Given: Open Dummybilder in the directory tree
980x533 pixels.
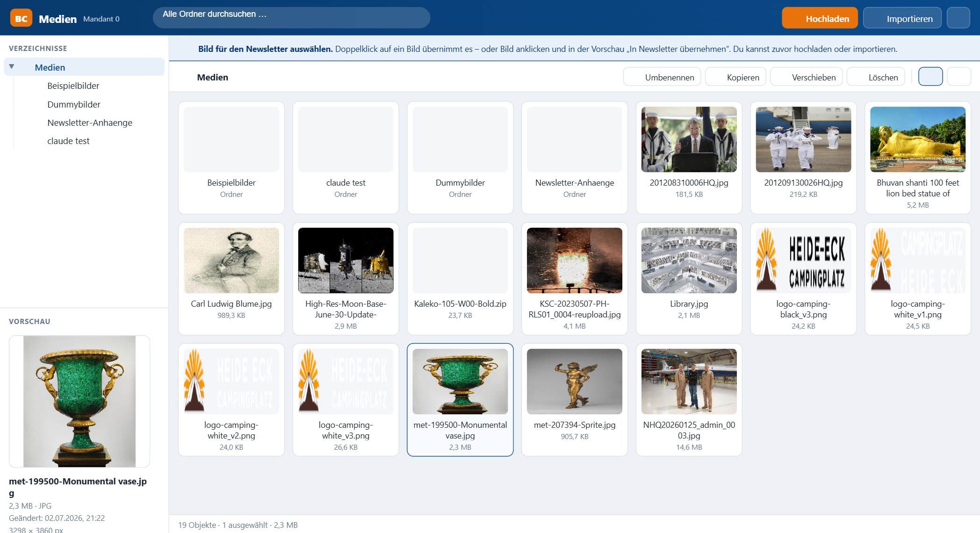Looking at the screenshot, I should 73,104.
